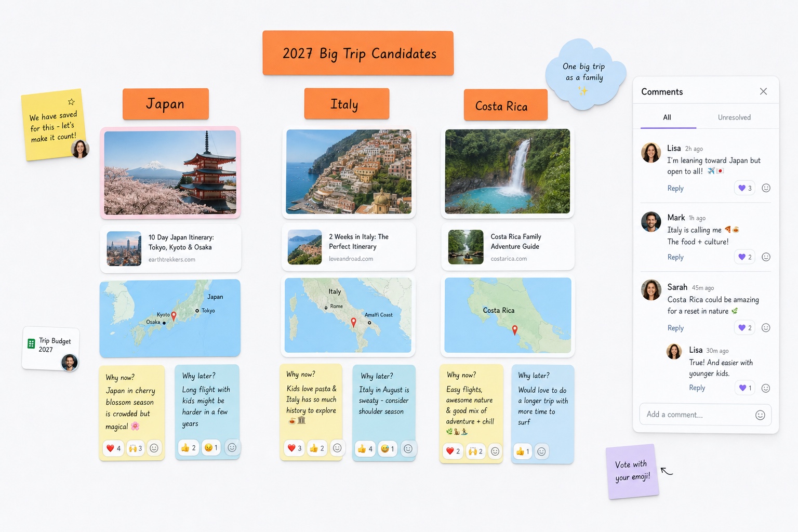
Task: Switch to the Unresolved comments tab
Action: 734,117
